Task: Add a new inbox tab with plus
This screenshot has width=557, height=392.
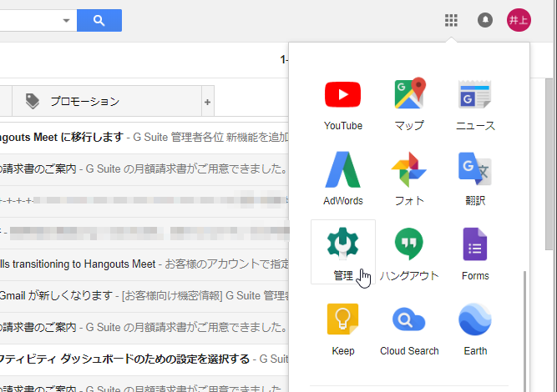Action: point(208,102)
